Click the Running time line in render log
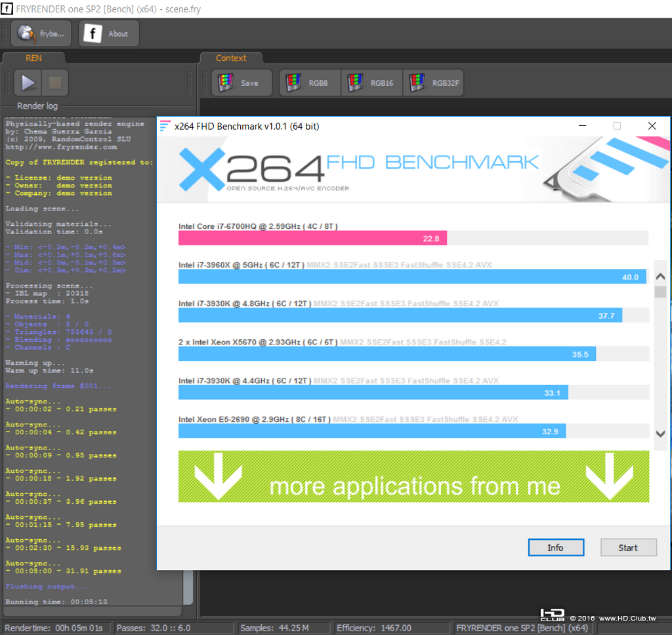 click(x=56, y=602)
